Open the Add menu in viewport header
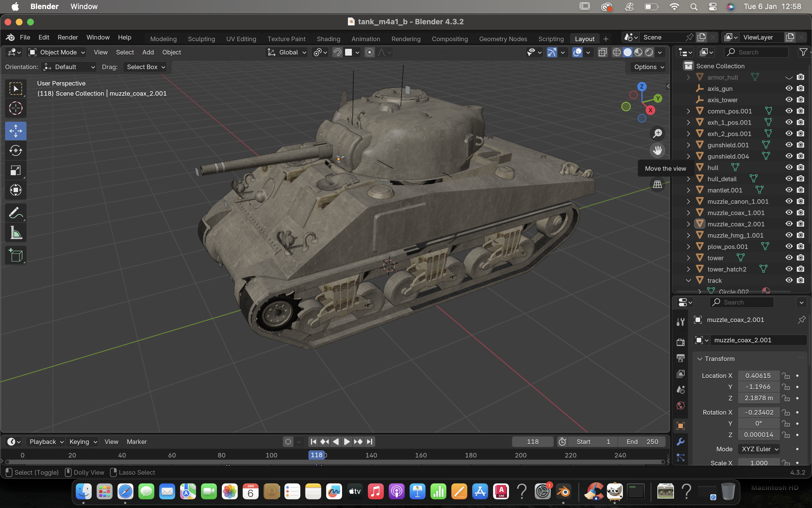This screenshot has height=508, width=812. [148, 52]
